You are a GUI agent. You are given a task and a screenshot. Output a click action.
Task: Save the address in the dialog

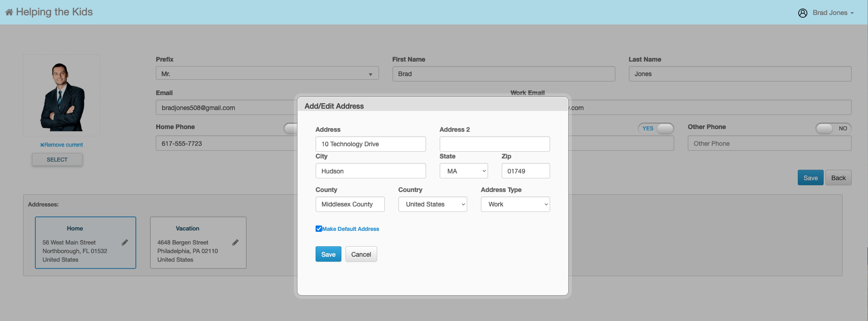click(328, 254)
